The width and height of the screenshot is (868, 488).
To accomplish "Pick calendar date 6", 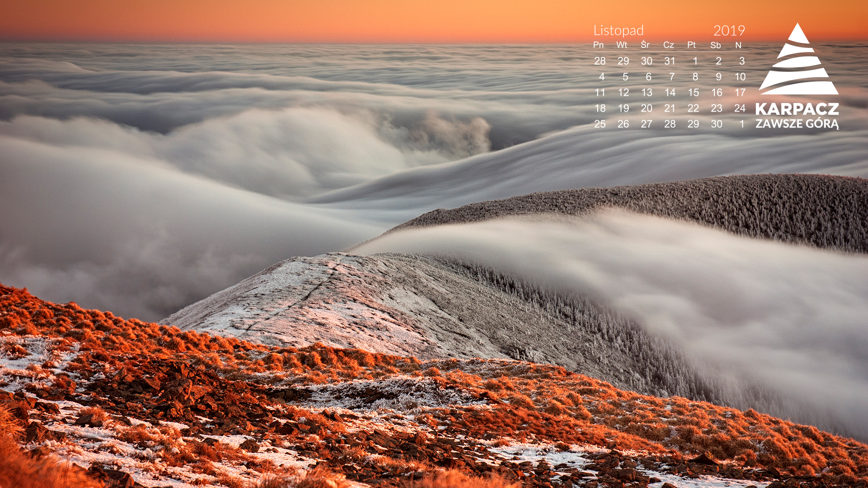I will tap(649, 77).
